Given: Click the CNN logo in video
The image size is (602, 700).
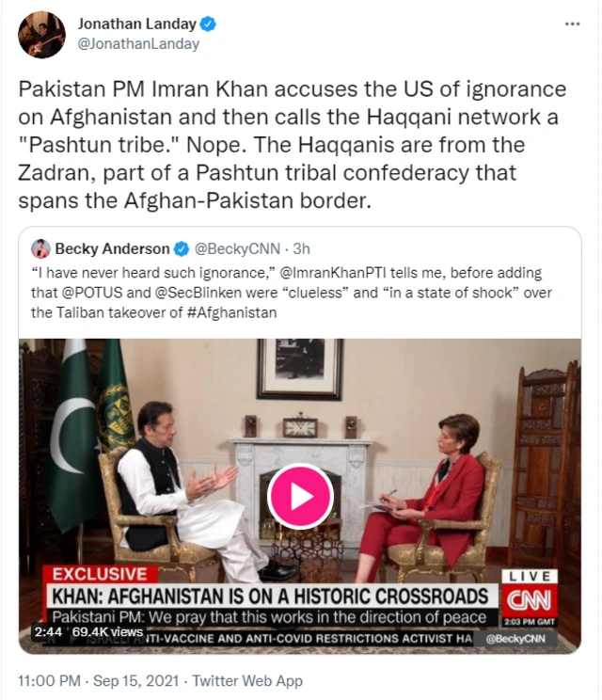Looking at the screenshot, I should [x=530, y=600].
